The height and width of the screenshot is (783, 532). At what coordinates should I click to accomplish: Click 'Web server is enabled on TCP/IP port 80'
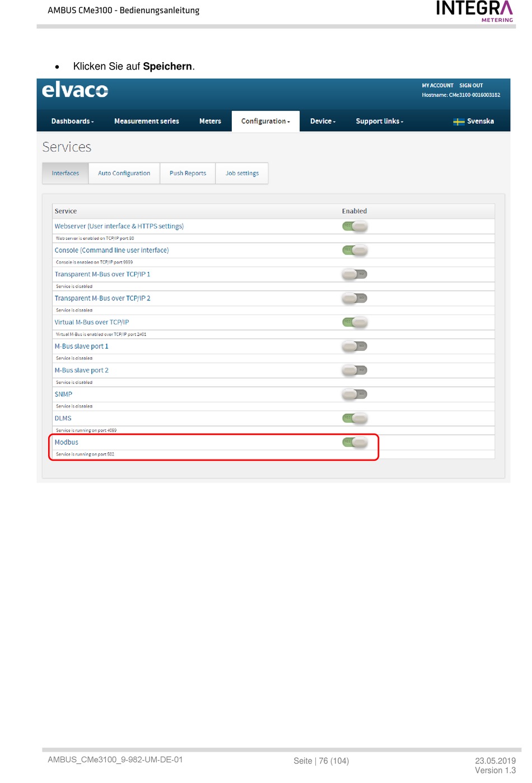(95, 238)
